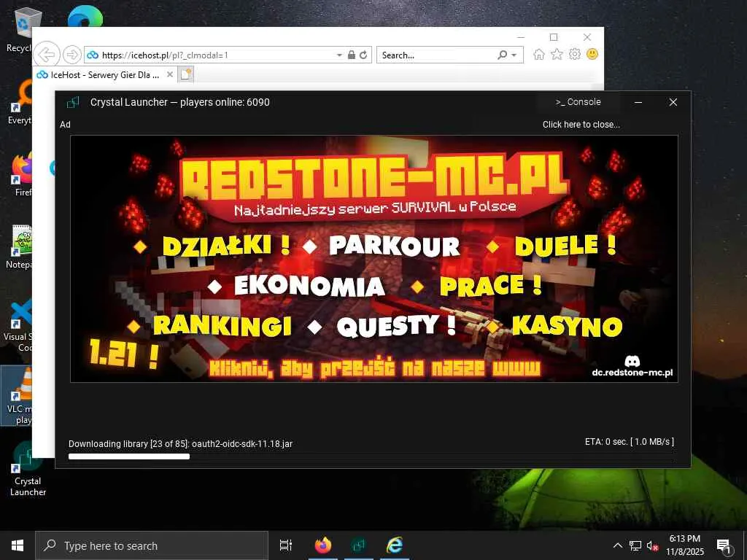Click the Internet Explorer address bar URL

click(165, 55)
